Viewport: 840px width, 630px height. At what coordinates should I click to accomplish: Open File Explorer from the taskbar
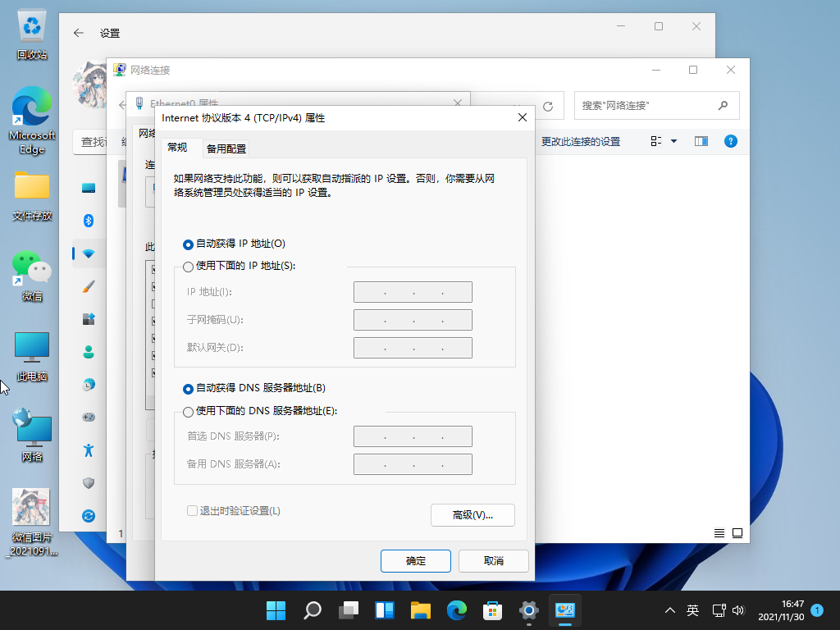421,610
